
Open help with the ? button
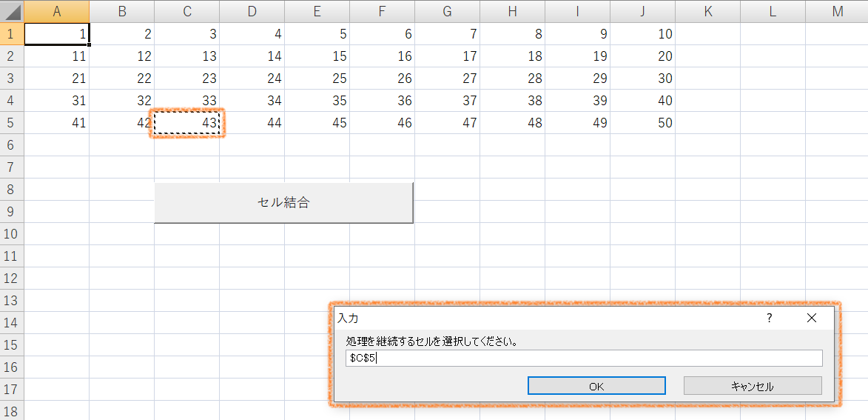coord(769,318)
